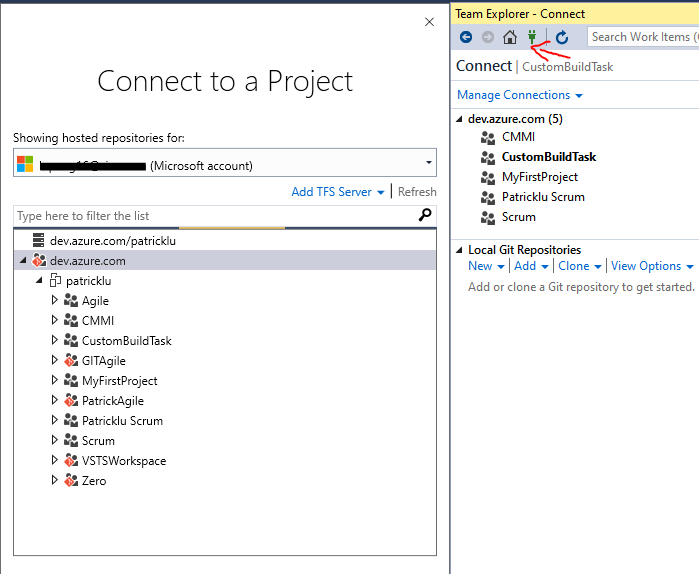The image size is (699, 574).
Task: Select the GITAgile project label
Action: click(x=103, y=361)
